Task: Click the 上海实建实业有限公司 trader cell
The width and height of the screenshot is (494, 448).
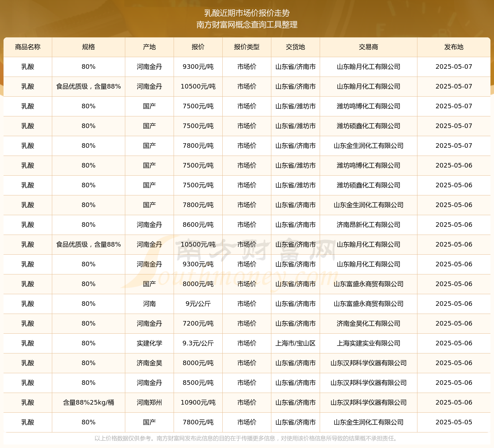Action: pos(368,343)
